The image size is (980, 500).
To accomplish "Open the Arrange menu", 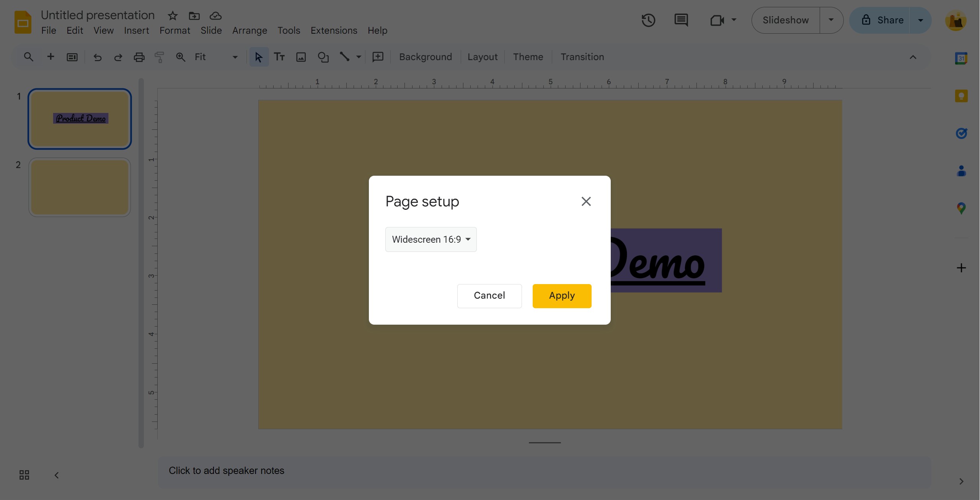I will pyautogui.click(x=249, y=31).
